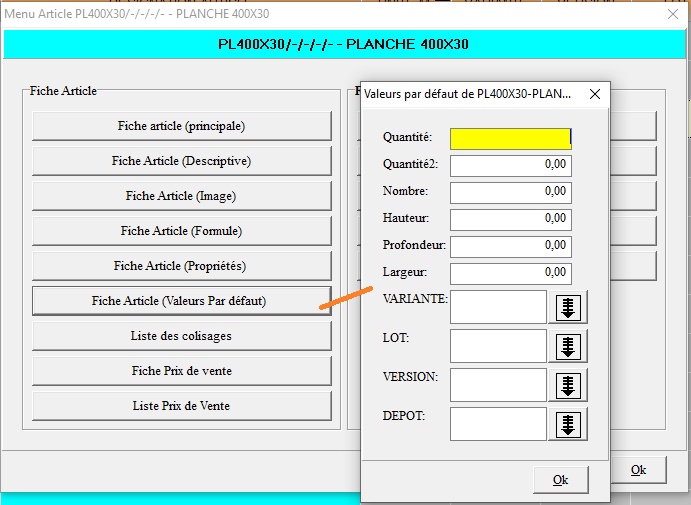Image resolution: width=691 pixels, height=505 pixels.
Task: Focus the Profondeur value field
Action: click(510, 246)
